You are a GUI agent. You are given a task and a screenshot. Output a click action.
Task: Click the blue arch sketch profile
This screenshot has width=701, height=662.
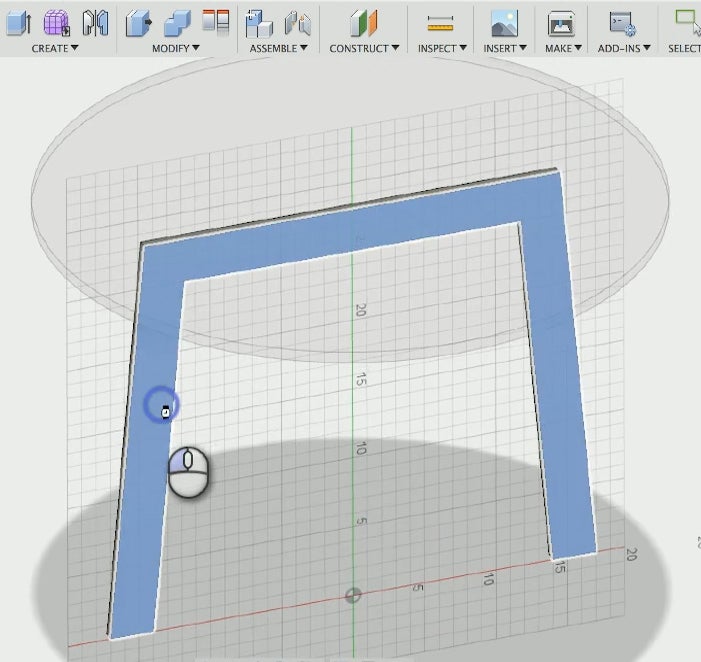click(x=350, y=232)
